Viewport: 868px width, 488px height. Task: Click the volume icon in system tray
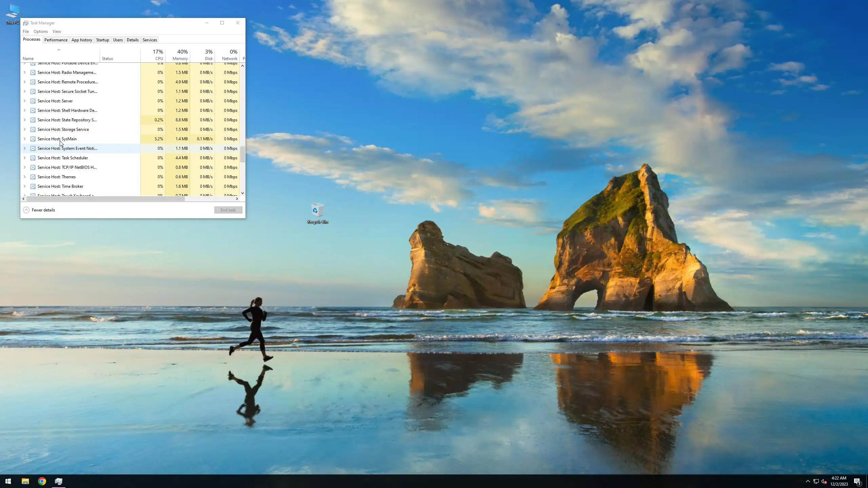824,482
